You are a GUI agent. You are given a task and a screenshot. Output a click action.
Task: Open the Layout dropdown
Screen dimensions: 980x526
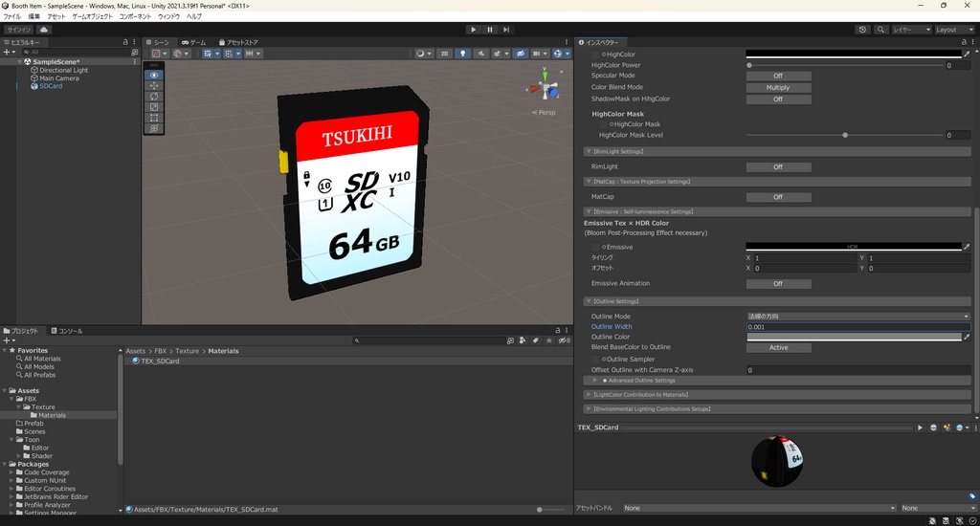(x=953, y=30)
